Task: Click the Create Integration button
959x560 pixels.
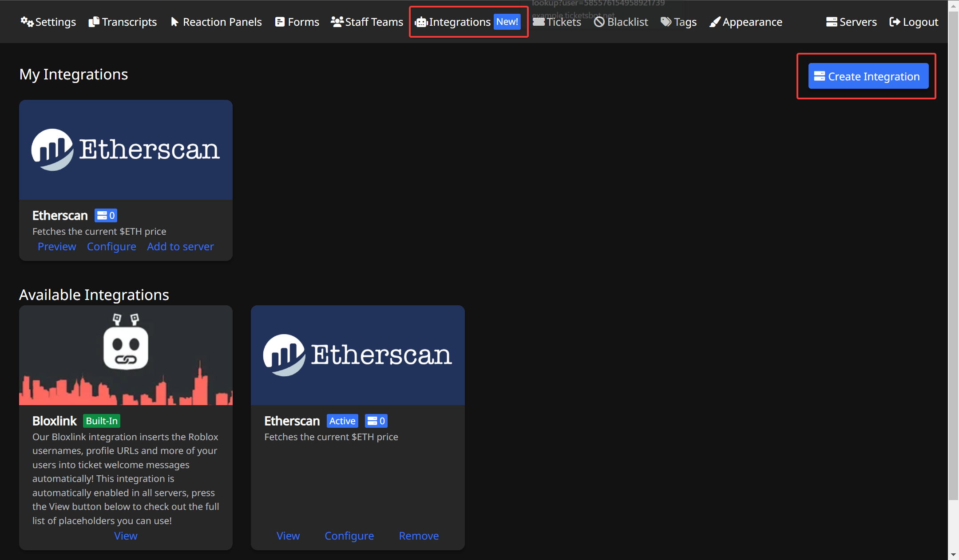Action: point(867,76)
